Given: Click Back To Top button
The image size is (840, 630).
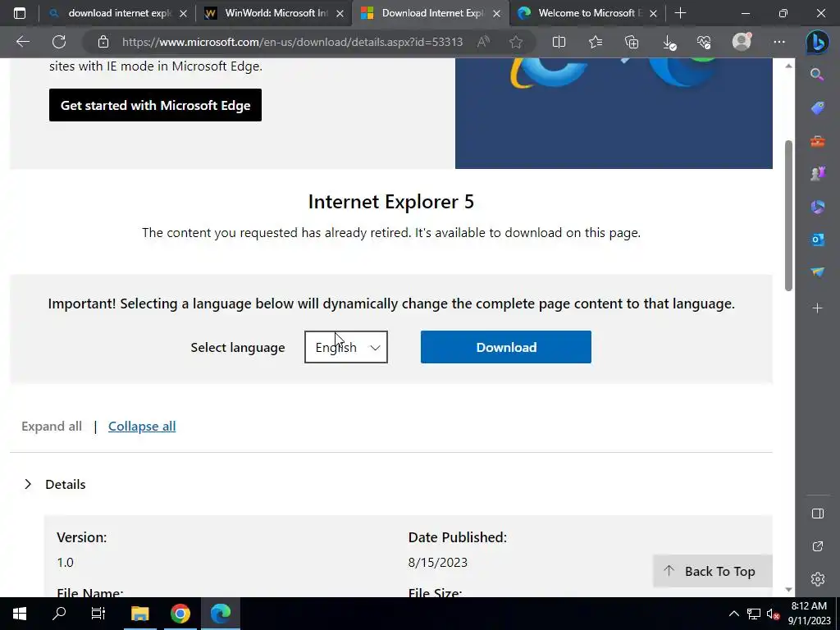Looking at the screenshot, I should pyautogui.click(x=713, y=571).
